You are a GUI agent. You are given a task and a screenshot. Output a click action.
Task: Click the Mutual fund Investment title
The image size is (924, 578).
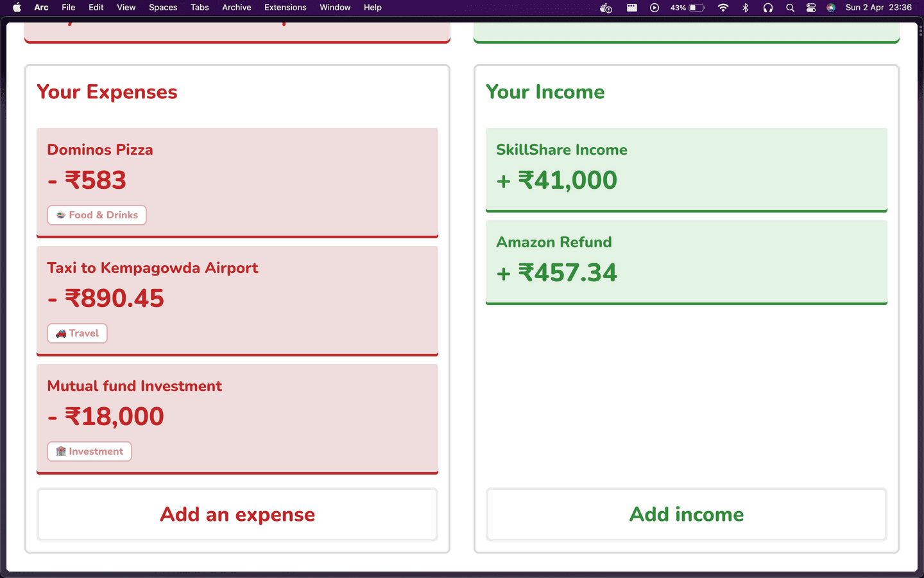(x=135, y=386)
